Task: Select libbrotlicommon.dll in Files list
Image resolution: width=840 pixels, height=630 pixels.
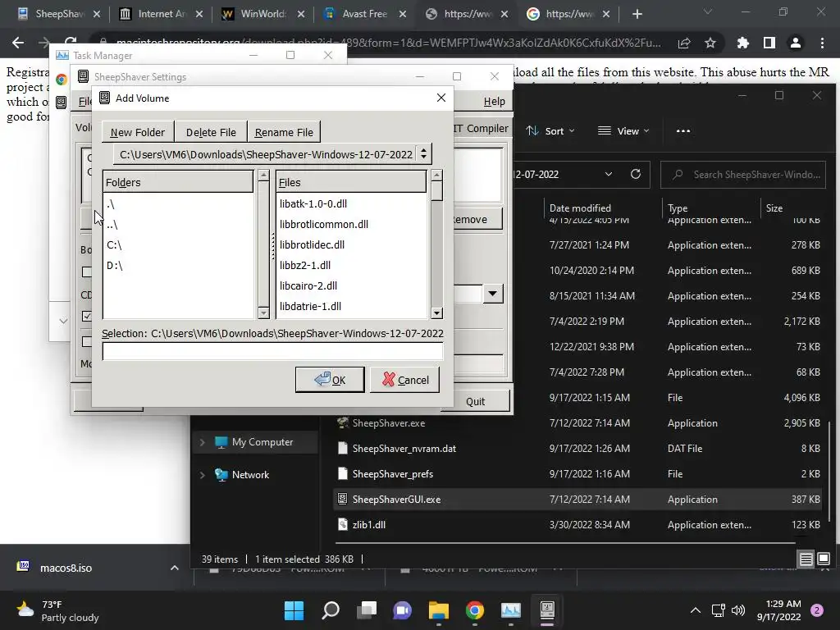Action: [323, 224]
